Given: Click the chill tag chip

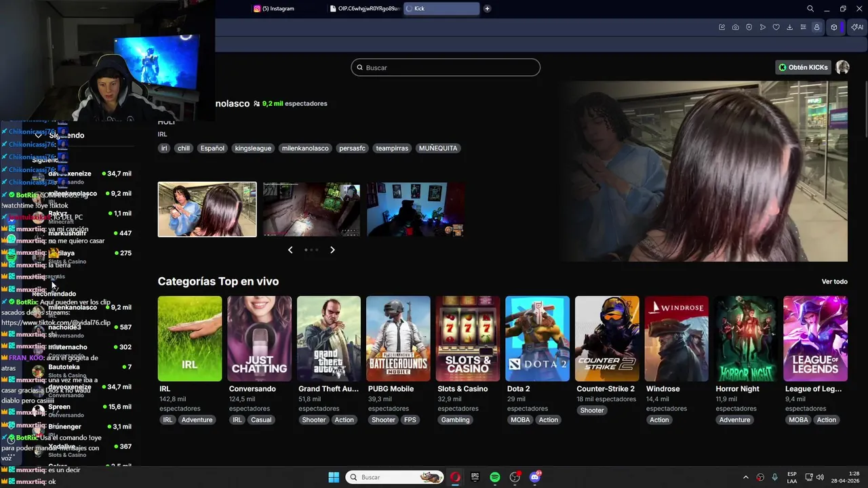Looking at the screenshot, I should point(184,148).
